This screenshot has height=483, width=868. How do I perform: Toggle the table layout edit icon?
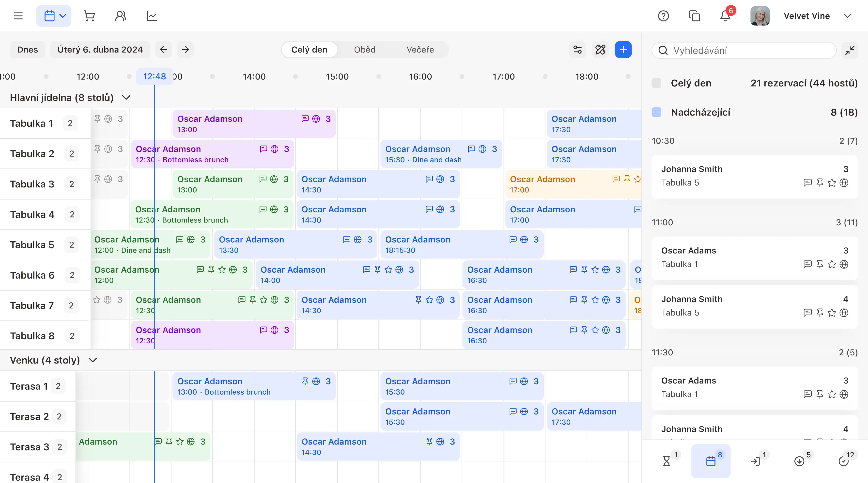[600, 50]
